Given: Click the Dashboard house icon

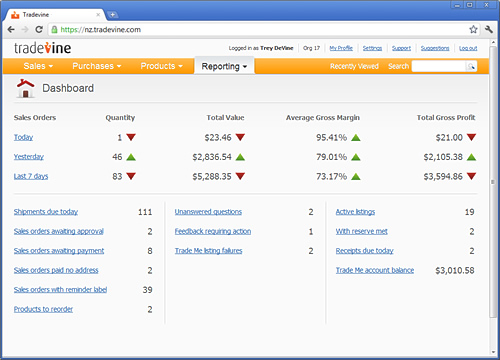Looking at the screenshot, I should pyautogui.click(x=25, y=88).
